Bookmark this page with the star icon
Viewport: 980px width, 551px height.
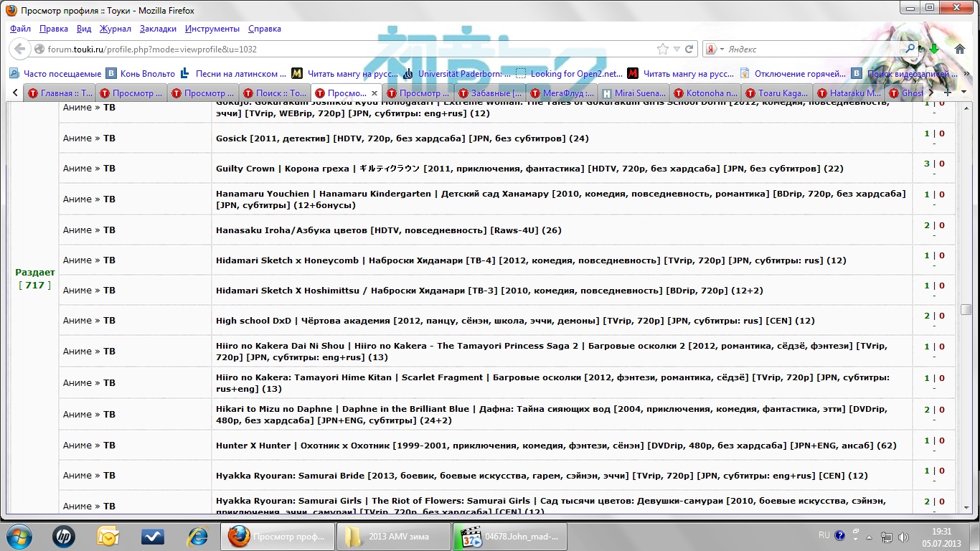coord(663,50)
